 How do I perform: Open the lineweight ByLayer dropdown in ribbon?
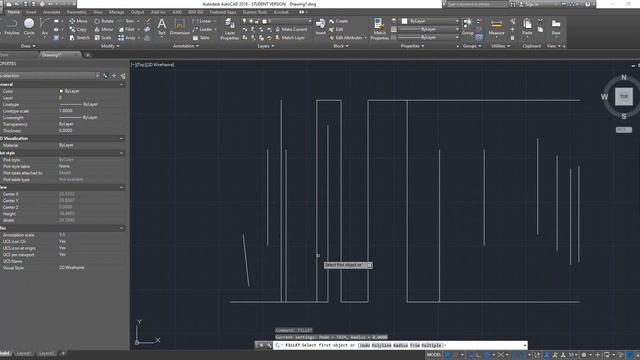pyautogui.click(x=429, y=29)
